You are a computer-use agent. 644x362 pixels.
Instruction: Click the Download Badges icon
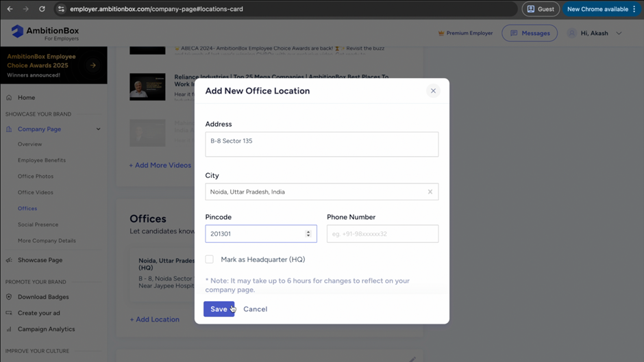coord(9,297)
